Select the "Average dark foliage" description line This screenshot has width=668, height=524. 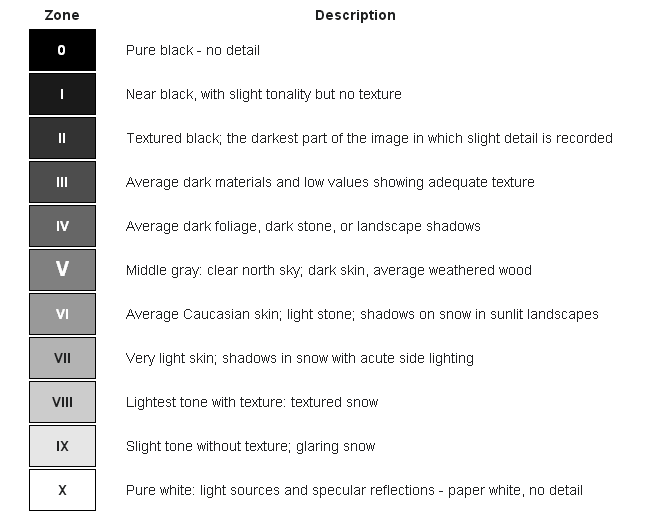(x=303, y=226)
